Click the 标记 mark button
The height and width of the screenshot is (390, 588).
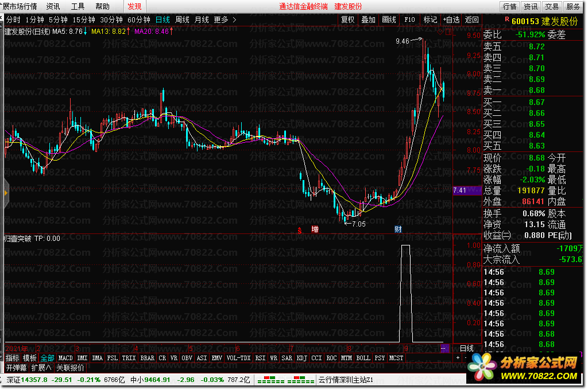[430, 20]
